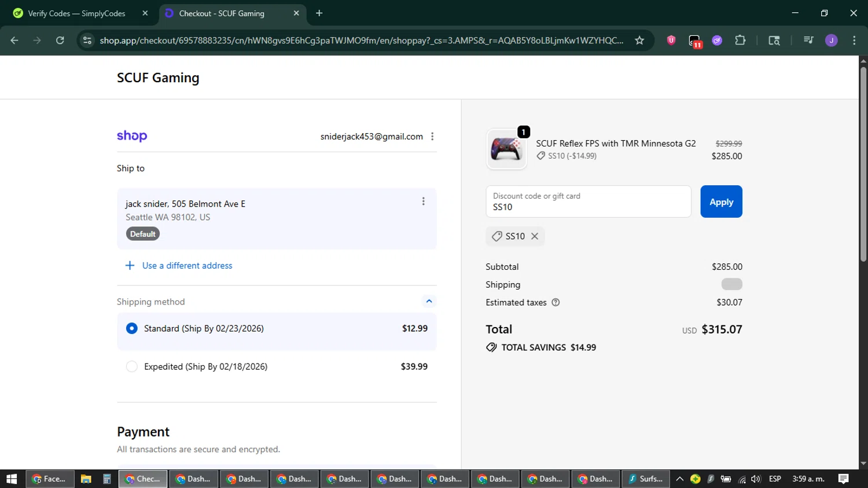Open the Chrome profile avatar
Viewport: 868px width, 488px height.
[x=831, y=41]
